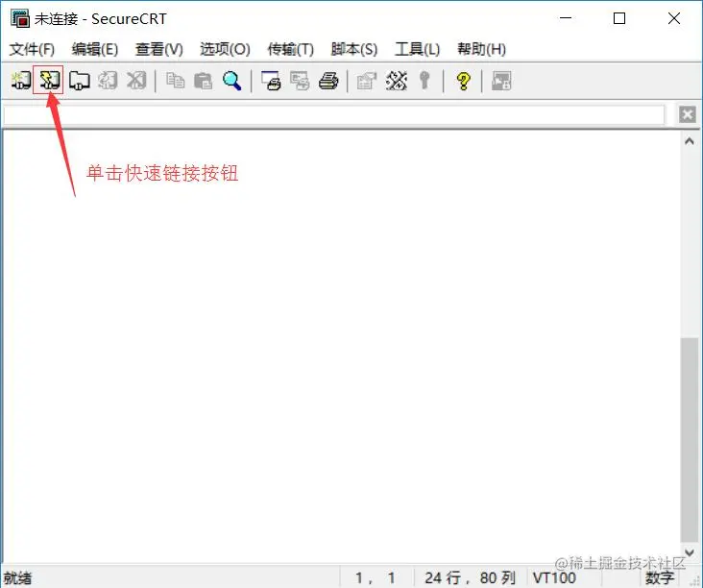Open the 脚本(S) menu
The width and height of the screenshot is (703, 588).
[354, 49]
